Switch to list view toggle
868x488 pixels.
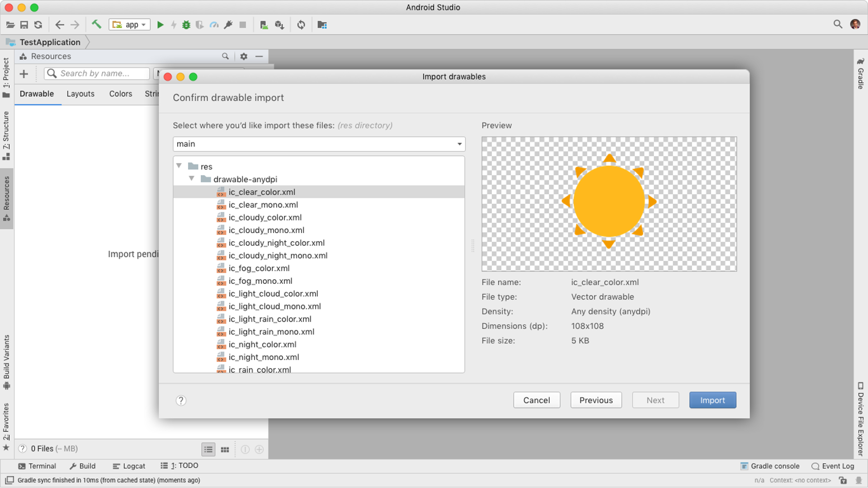tap(208, 449)
